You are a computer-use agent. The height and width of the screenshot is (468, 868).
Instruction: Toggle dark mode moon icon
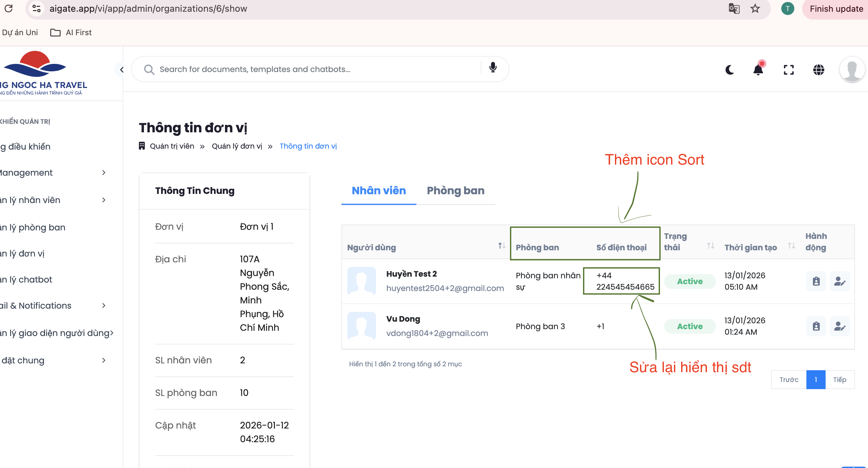[729, 70]
